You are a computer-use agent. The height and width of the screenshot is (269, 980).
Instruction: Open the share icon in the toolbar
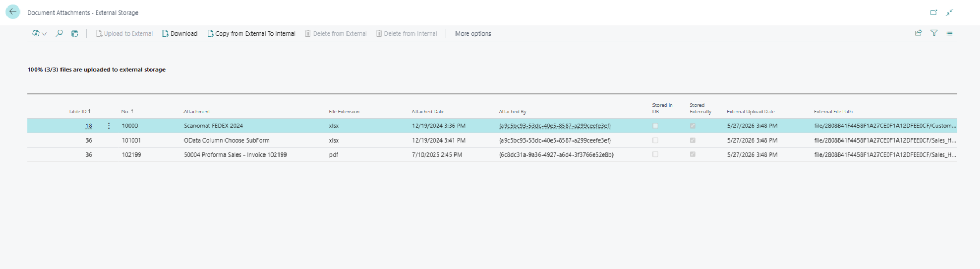click(918, 33)
